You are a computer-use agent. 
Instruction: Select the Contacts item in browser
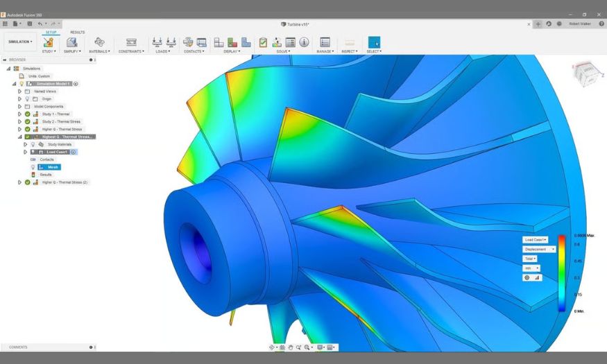[x=47, y=159]
